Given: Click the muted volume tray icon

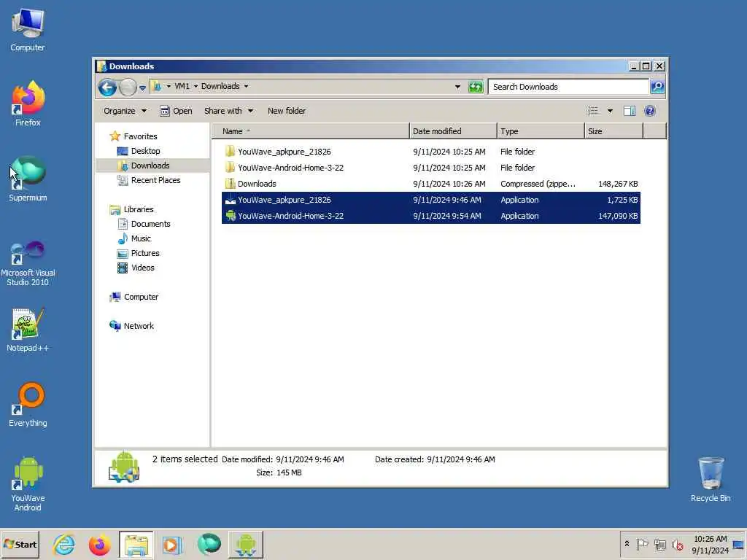Looking at the screenshot, I should 677,544.
